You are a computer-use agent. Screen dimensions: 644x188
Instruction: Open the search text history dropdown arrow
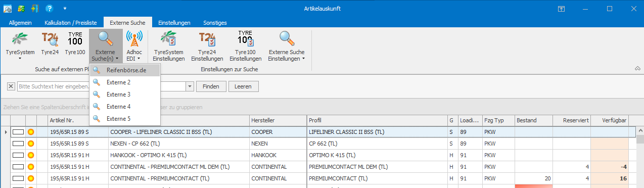tap(190, 86)
